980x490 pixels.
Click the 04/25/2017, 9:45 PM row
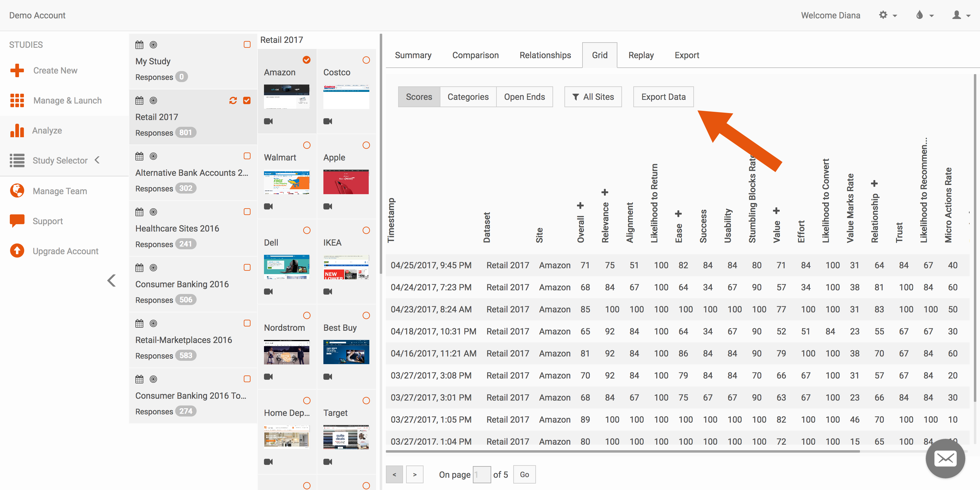(x=677, y=265)
